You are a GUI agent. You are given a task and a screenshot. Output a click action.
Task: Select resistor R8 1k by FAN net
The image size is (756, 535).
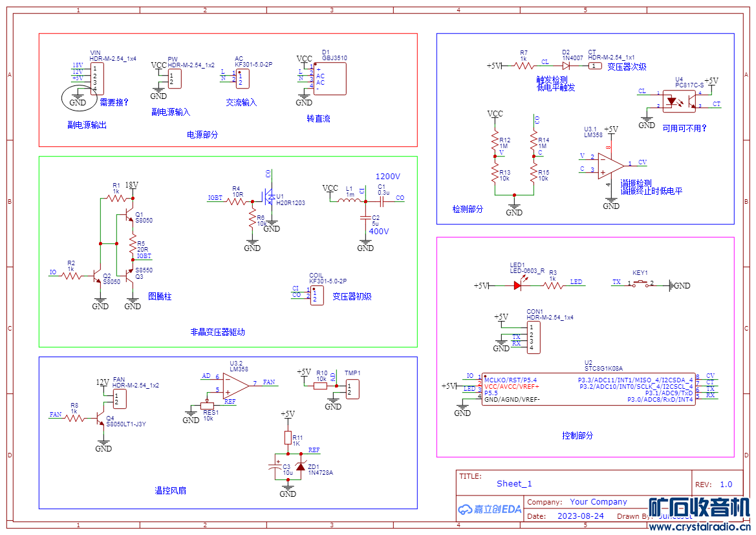(x=74, y=419)
